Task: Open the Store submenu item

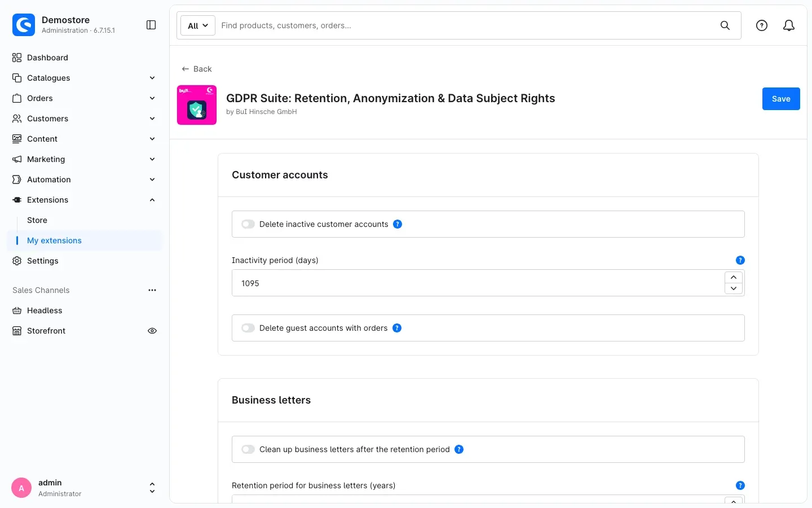Action: (37, 220)
